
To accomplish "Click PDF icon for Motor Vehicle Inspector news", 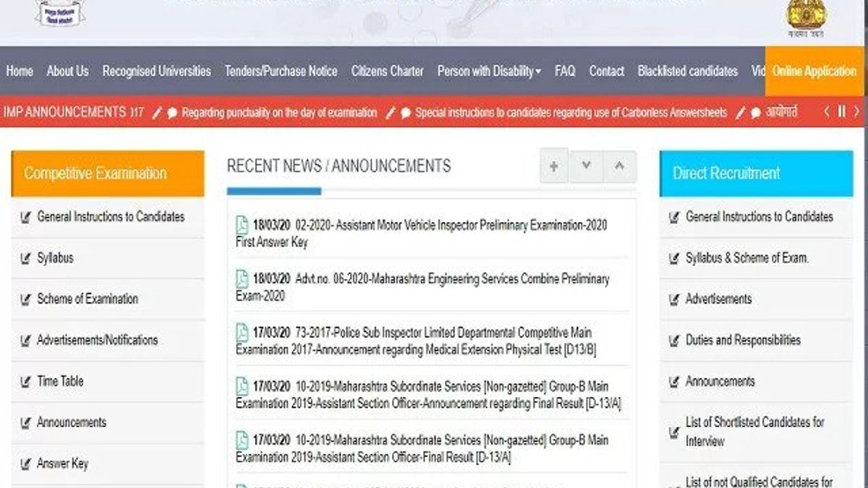I will point(242,225).
